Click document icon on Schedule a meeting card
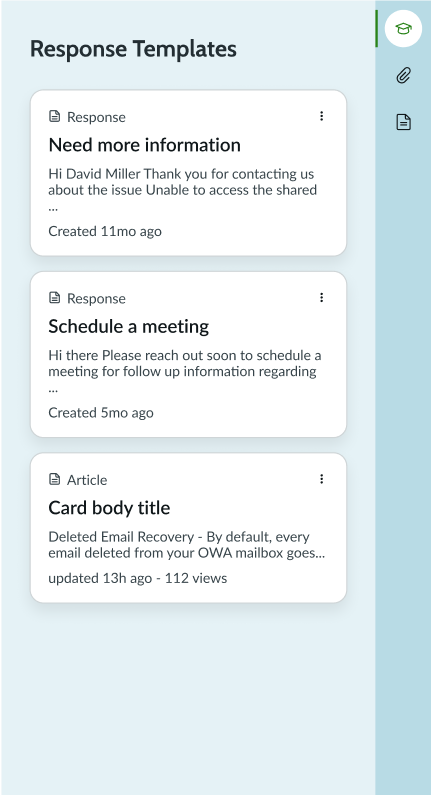 (x=54, y=298)
